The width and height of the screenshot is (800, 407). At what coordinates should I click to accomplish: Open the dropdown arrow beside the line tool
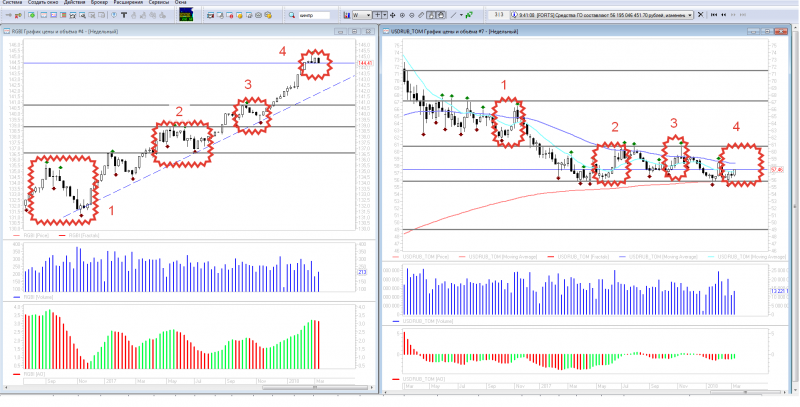(461, 15)
